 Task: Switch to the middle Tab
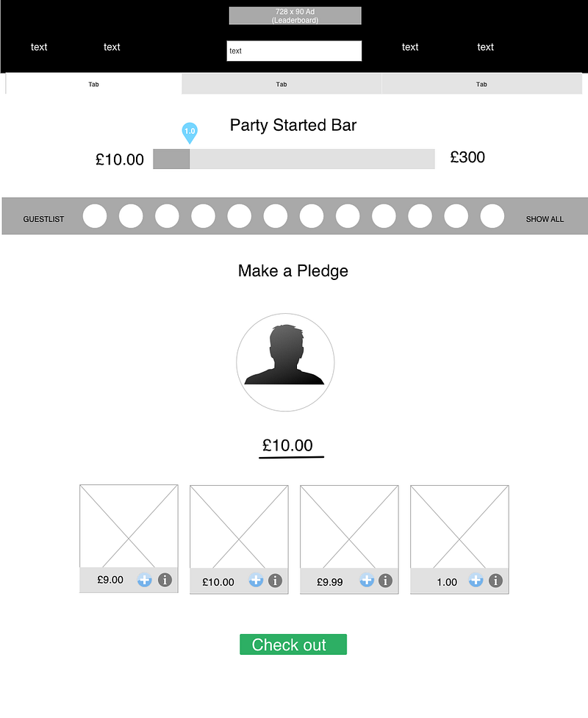coord(282,84)
